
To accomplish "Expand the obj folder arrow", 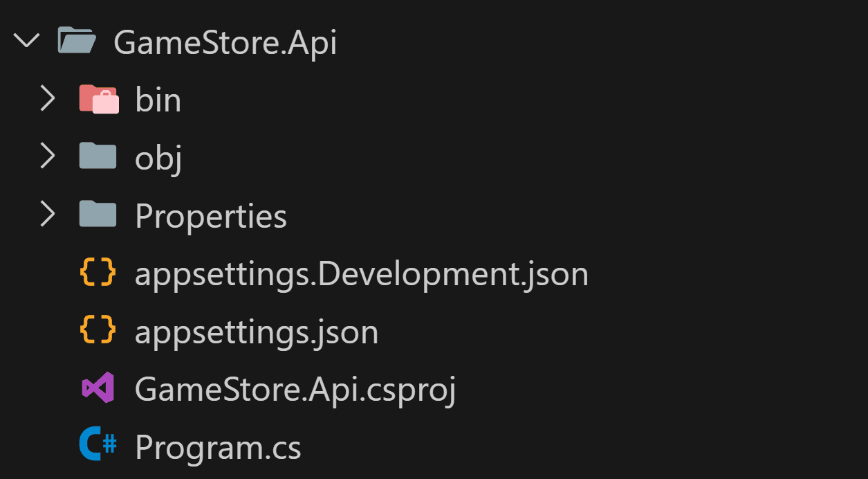I will 47,156.
